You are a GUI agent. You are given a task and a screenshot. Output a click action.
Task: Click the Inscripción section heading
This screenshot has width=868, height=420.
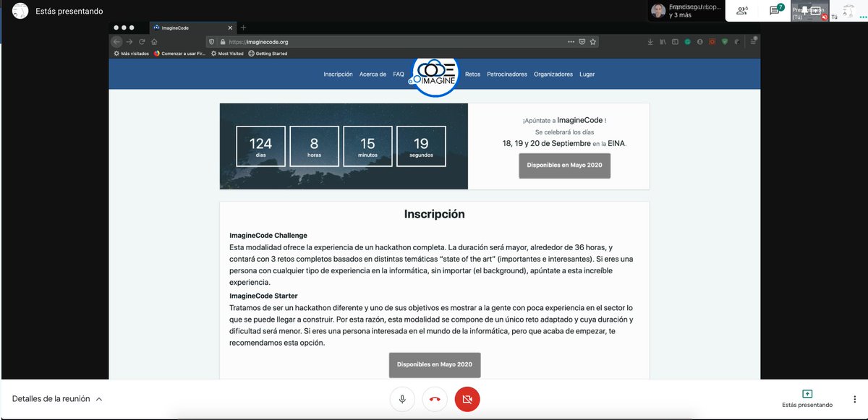pyautogui.click(x=434, y=214)
